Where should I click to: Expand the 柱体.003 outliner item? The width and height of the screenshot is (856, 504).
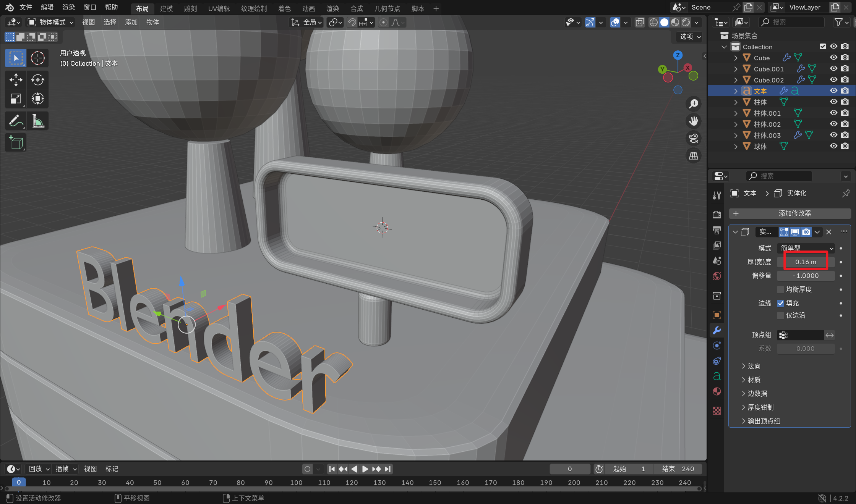click(x=736, y=135)
